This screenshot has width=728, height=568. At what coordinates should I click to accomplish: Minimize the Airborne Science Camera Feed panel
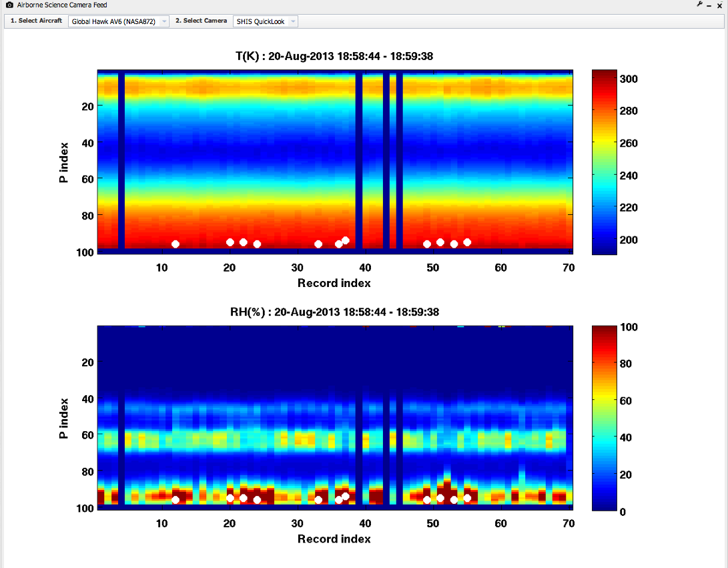709,5
